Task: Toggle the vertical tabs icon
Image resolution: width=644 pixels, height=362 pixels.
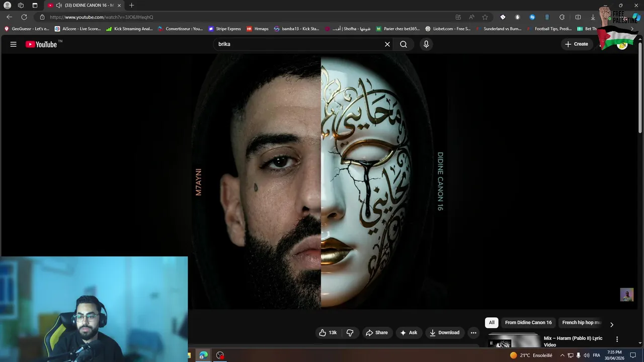Action: (35, 5)
